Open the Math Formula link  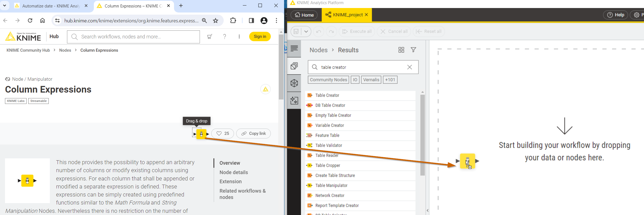click(x=132, y=203)
